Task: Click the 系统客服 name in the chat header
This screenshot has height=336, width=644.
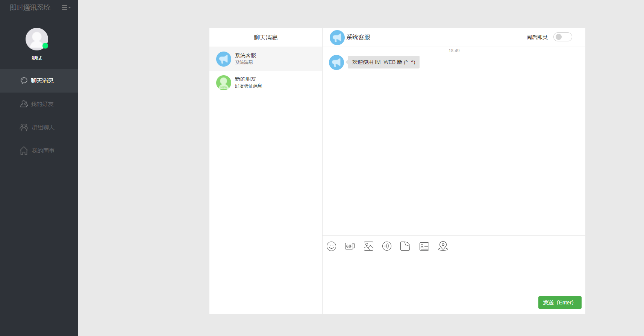Action: click(x=358, y=37)
